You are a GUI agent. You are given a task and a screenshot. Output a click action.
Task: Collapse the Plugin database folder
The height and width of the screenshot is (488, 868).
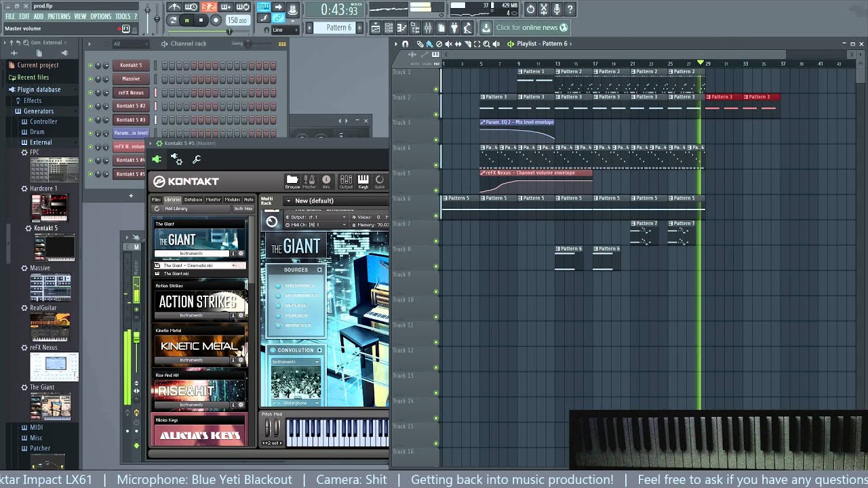tap(39, 89)
